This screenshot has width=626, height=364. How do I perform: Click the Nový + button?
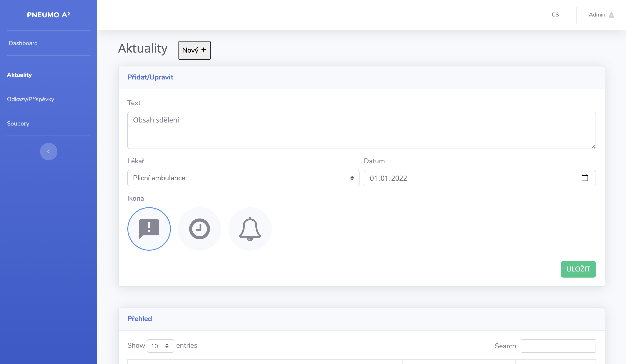(194, 50)
